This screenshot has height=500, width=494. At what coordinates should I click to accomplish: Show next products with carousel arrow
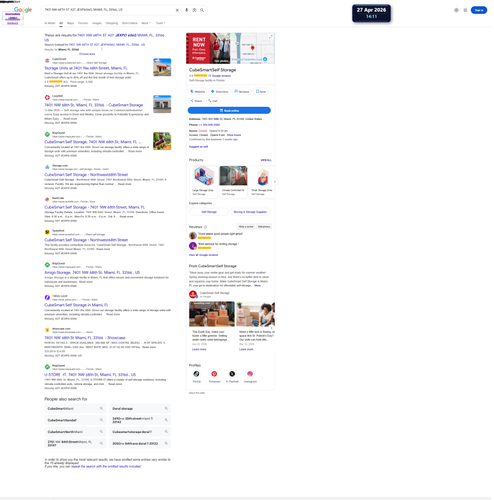click(x=275, y=182)
